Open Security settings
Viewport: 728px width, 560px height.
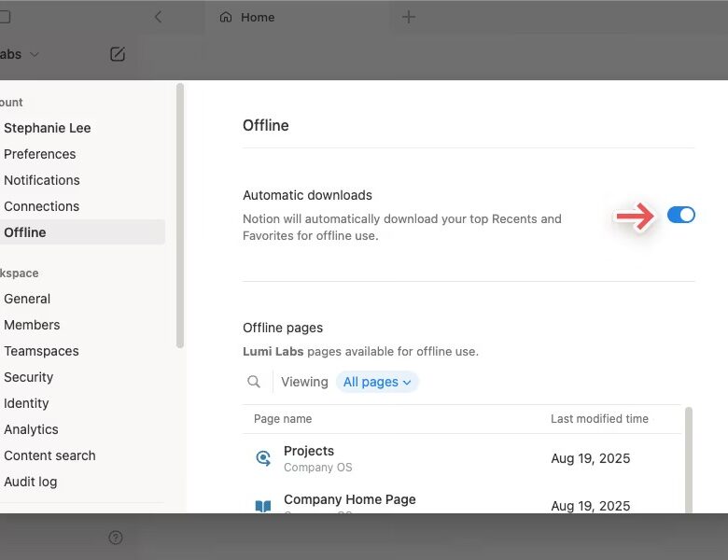tap(29, 377)
